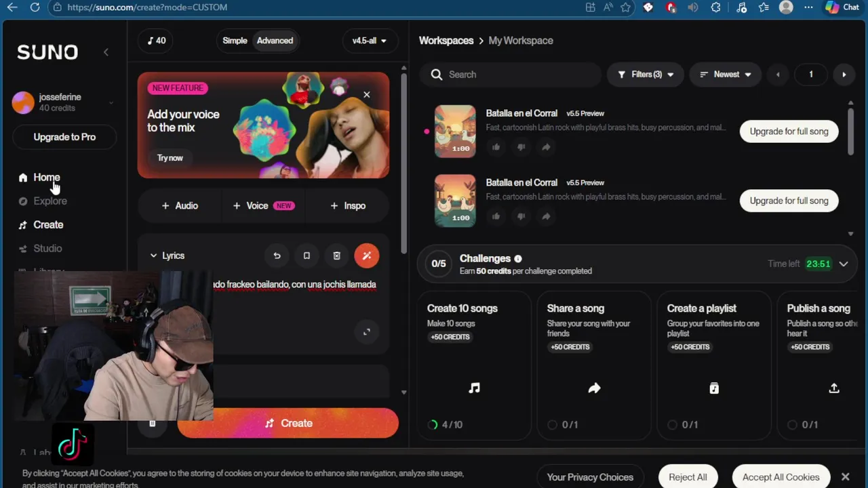
Task: Dislike the second Batalla en el Corral
Action: 521,216
